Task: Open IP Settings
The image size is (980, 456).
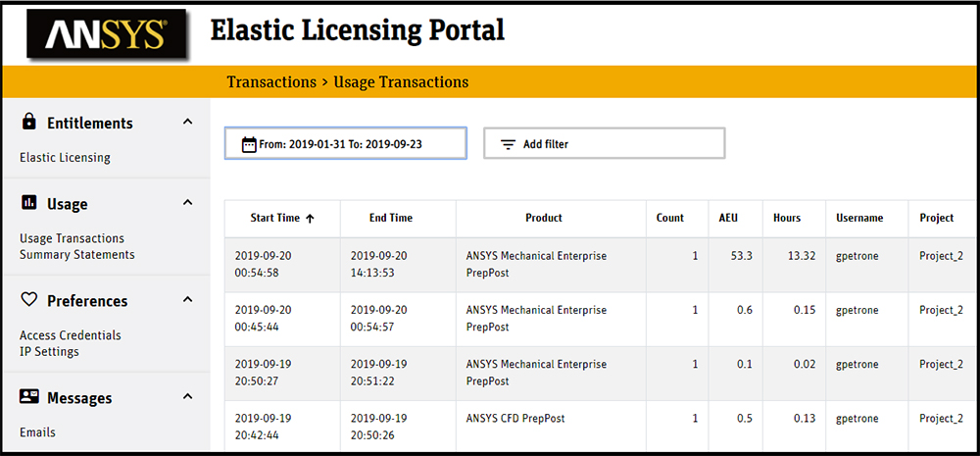Action: pyautogui.click(x=49, y=351)
